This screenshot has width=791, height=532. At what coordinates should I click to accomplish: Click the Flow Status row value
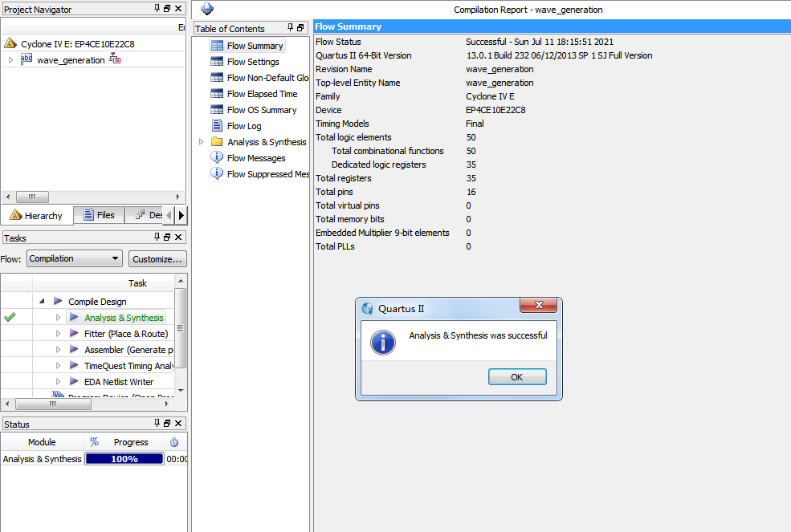(x=540, y=42)
